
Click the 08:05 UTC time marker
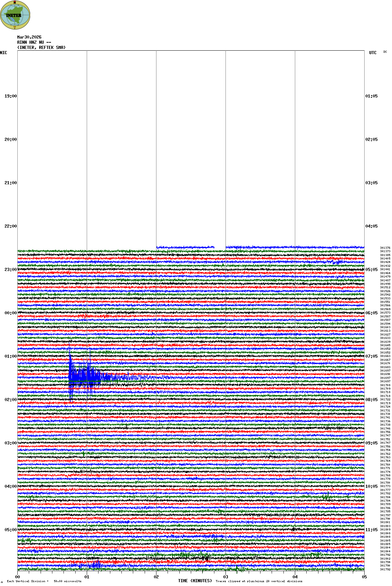(372, 400)
